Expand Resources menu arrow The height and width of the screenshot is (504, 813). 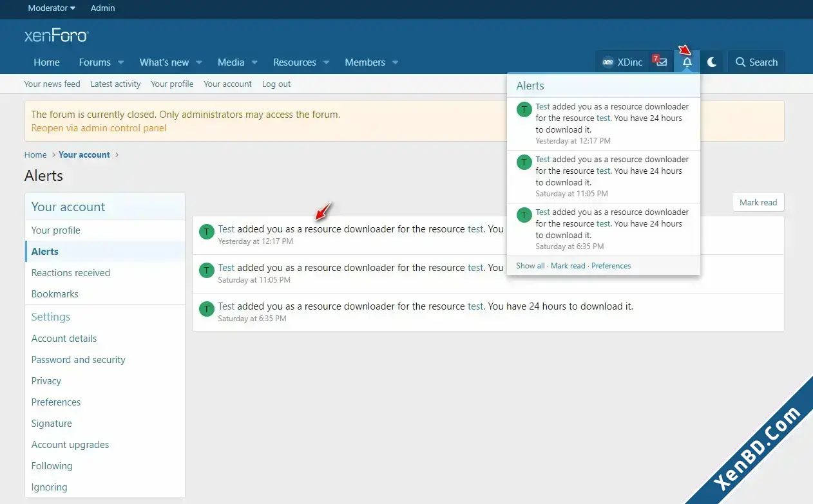point(327,62)
